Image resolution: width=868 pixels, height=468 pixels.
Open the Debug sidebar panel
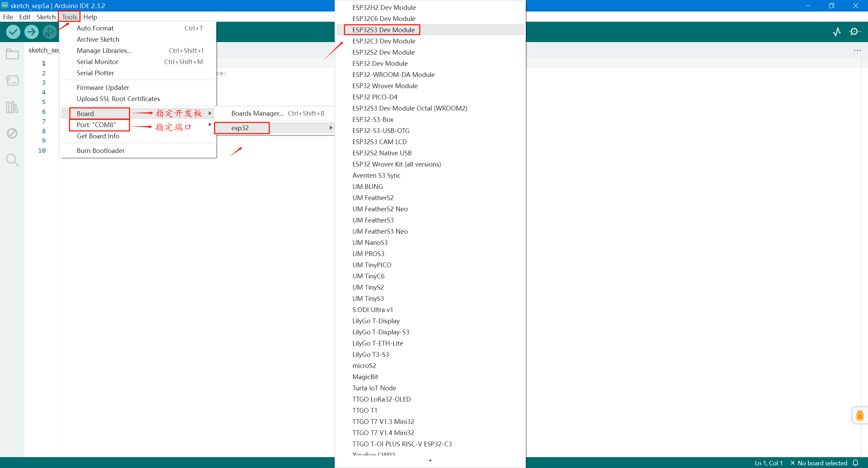click(12, 133)
